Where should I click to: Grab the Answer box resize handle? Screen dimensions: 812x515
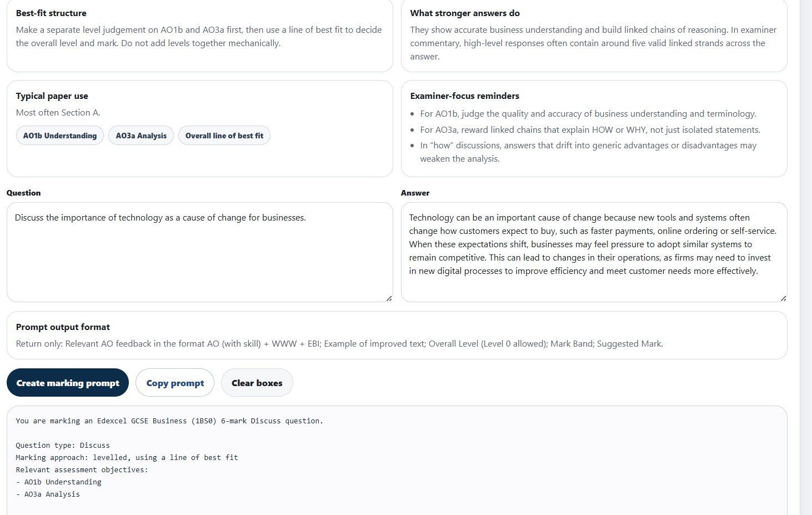pos(783,298)
